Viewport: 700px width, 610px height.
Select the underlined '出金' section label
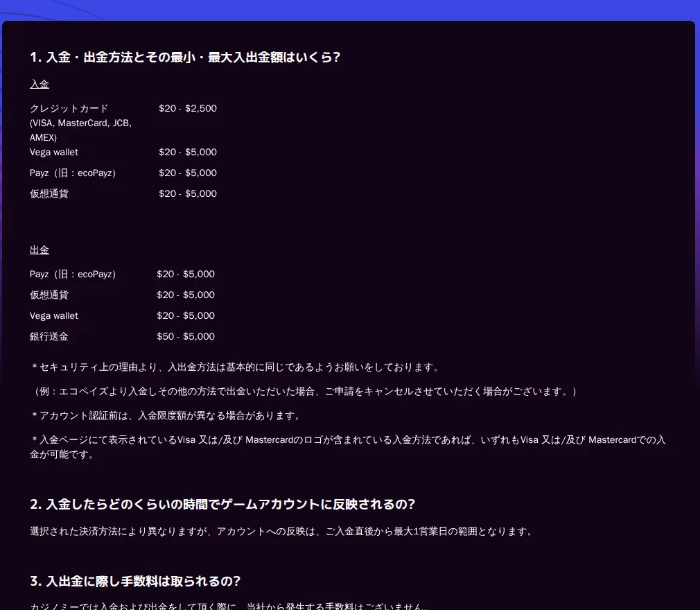coord(40,250)
